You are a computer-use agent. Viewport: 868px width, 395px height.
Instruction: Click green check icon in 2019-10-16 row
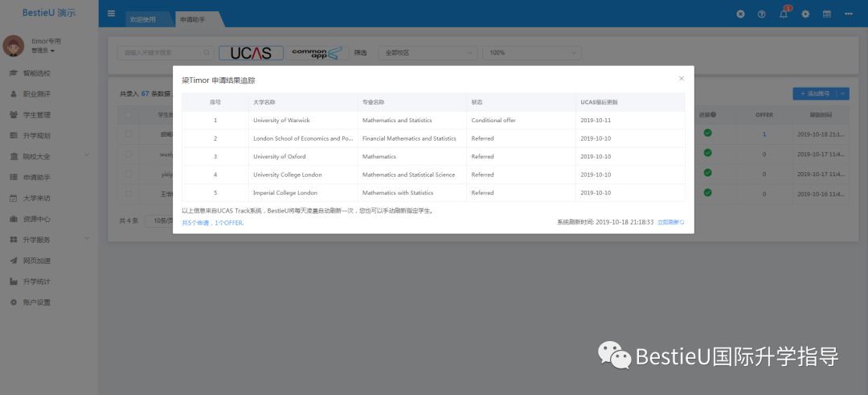[707, 193]
